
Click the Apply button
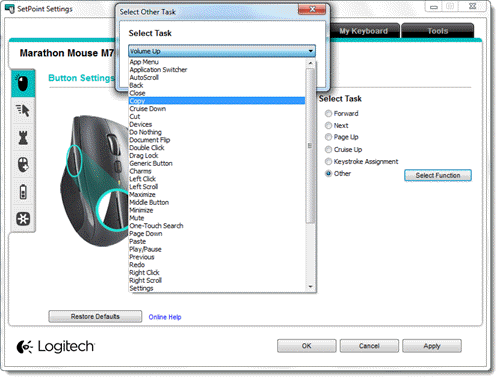tap(432, 346)
